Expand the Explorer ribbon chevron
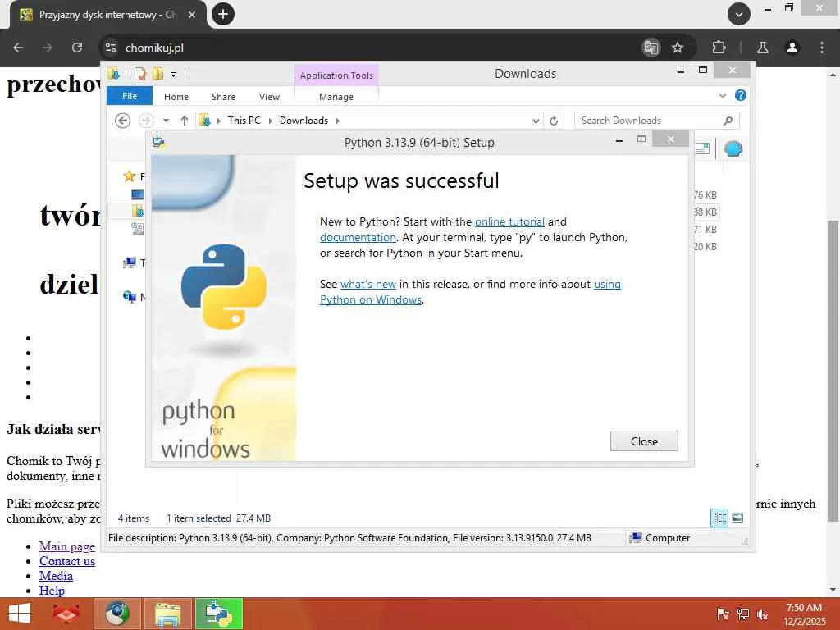The height and width of the screenshot is (630, 840). (723, 96)
